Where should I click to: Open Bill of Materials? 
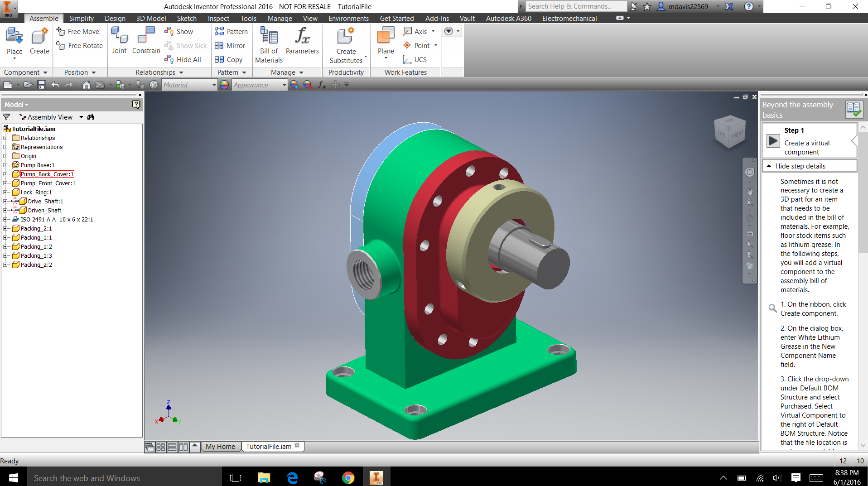(269, 45)
